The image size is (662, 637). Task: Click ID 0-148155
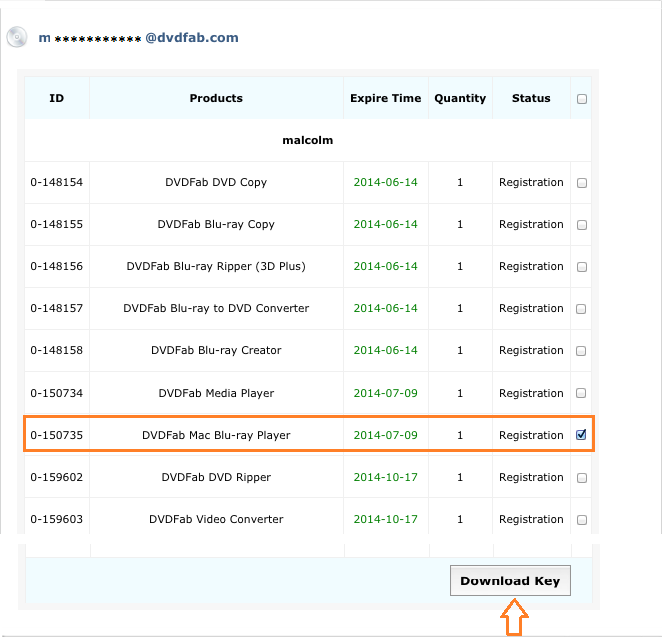pyautogui.click(x=57, y=224)
